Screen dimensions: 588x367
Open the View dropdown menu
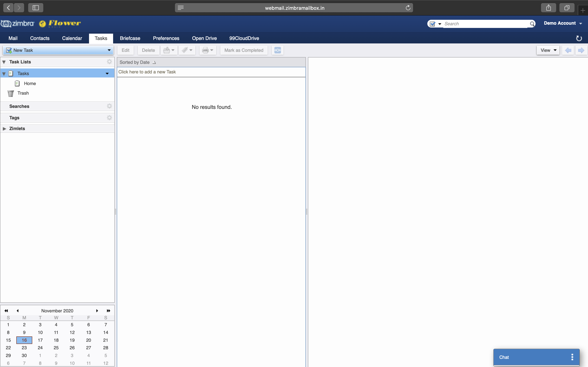point(548,50)
